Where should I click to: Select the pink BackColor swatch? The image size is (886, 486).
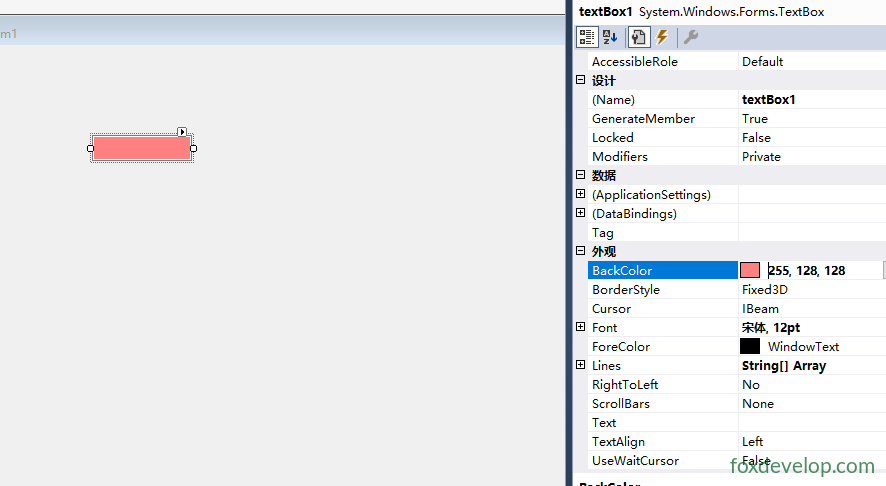pos(750,270)
